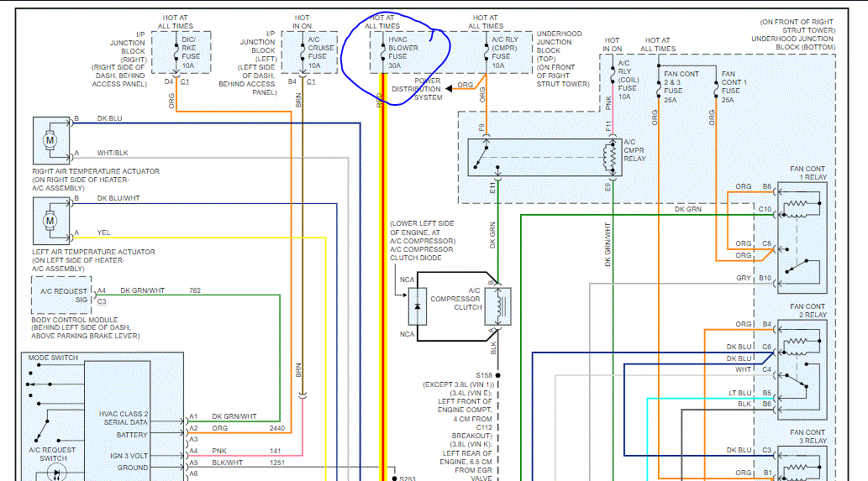Select the 'BLK/WHT' wire label
This screenshot has width=868, height=481.
coord(228,463)
